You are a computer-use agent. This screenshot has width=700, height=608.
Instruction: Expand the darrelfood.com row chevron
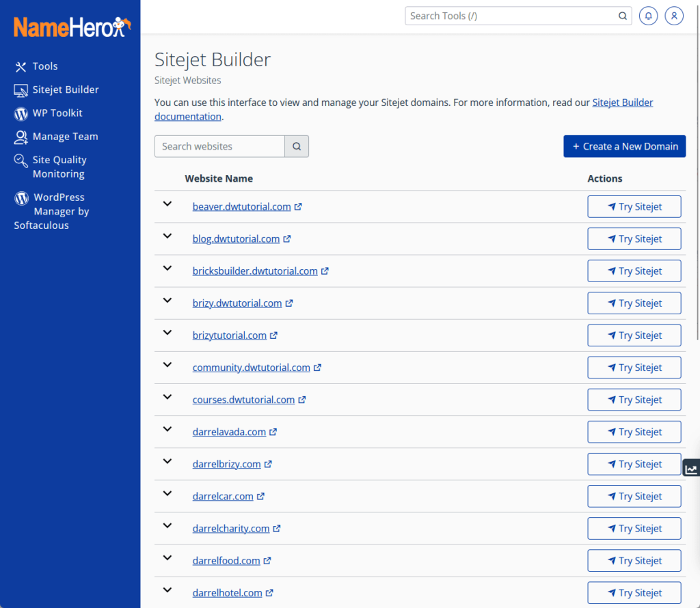(167, 557)
